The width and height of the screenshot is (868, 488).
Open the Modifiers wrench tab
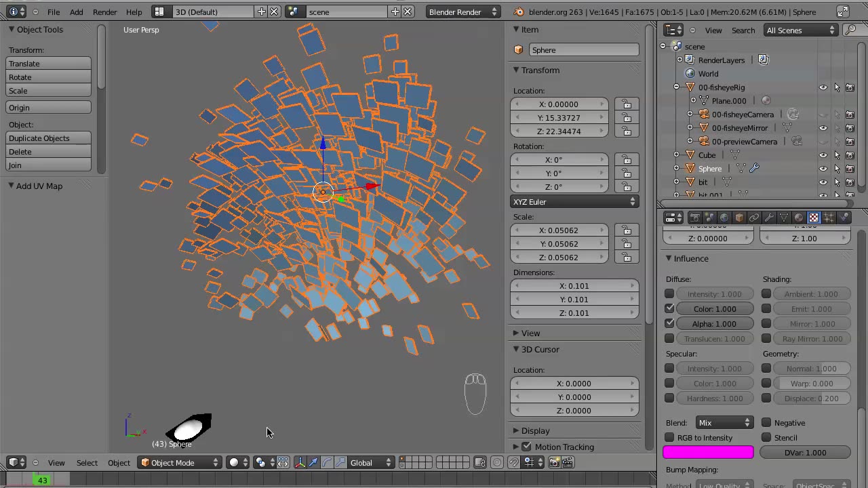[x=769, y=218]
